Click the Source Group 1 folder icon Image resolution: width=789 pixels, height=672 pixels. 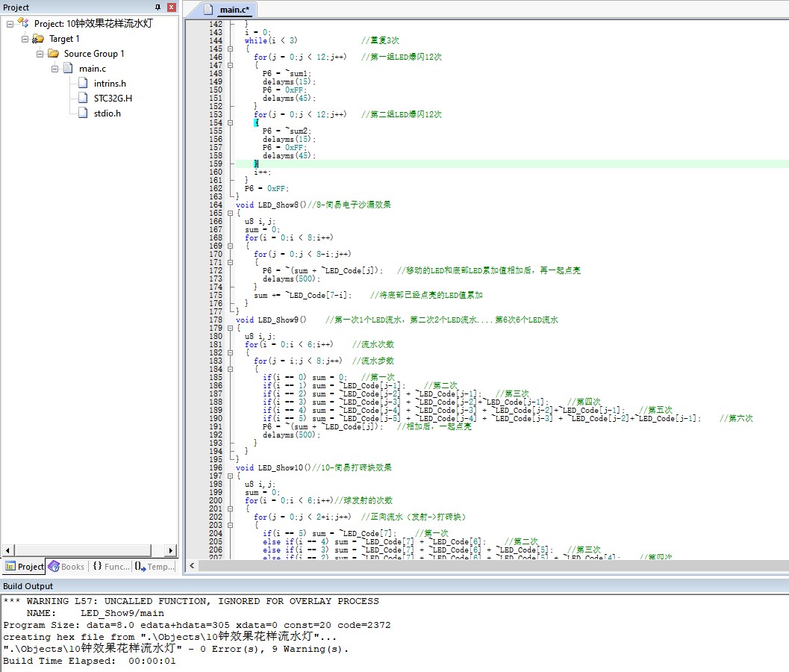tap(53, 54)
